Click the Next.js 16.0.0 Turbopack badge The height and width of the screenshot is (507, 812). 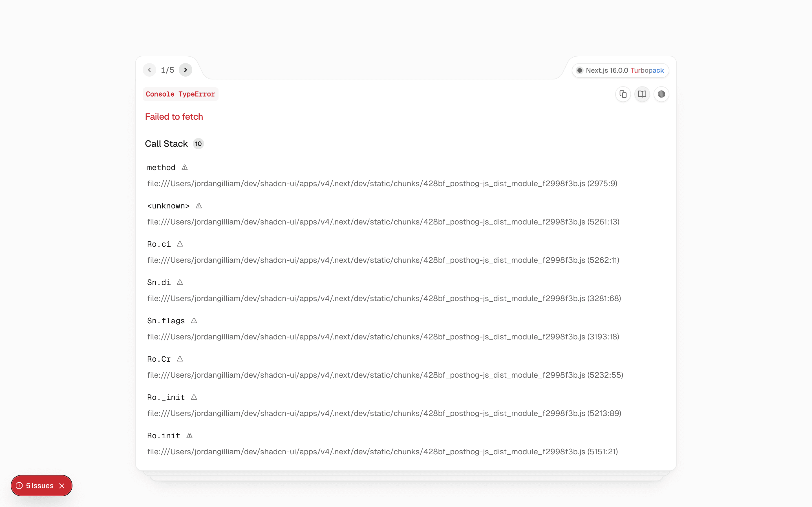(620, 70)
